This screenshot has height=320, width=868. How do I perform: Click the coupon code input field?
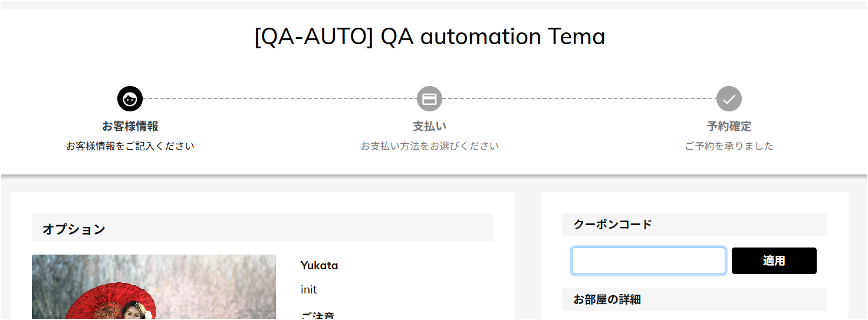point(648,261)
